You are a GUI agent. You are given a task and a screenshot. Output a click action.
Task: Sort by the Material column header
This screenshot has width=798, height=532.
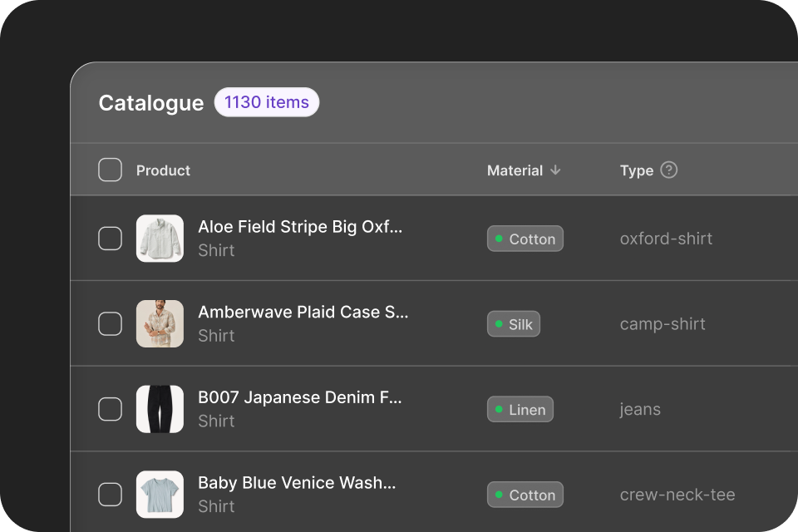pos(515,170)
